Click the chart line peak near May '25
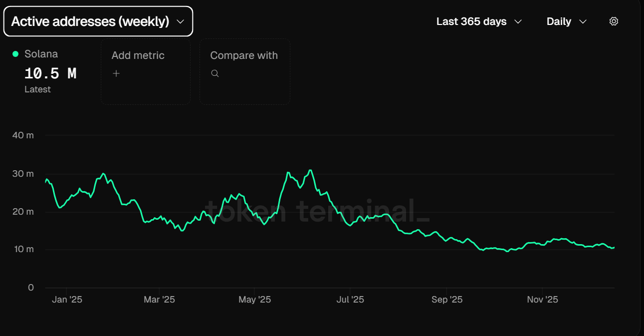 coord(289,173)
